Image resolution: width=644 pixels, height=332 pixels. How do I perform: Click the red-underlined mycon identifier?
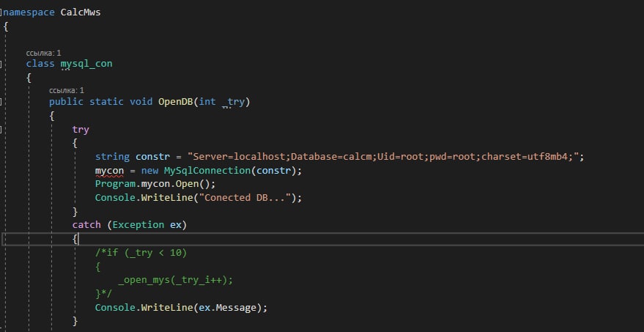tap(109, 171)
